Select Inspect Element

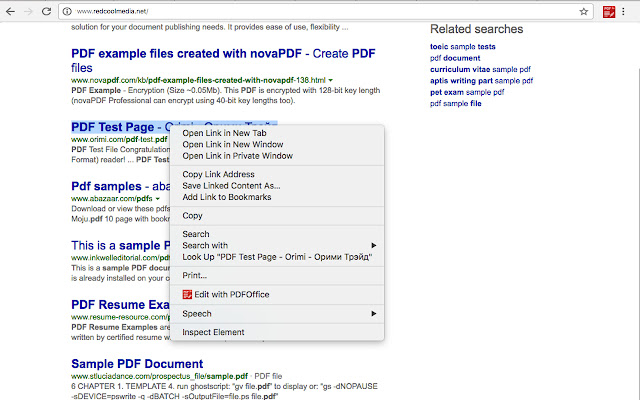coord(213,332)
